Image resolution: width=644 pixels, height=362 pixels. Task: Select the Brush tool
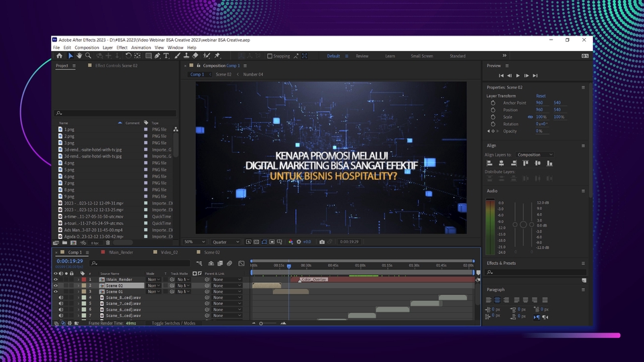(177, 56)
